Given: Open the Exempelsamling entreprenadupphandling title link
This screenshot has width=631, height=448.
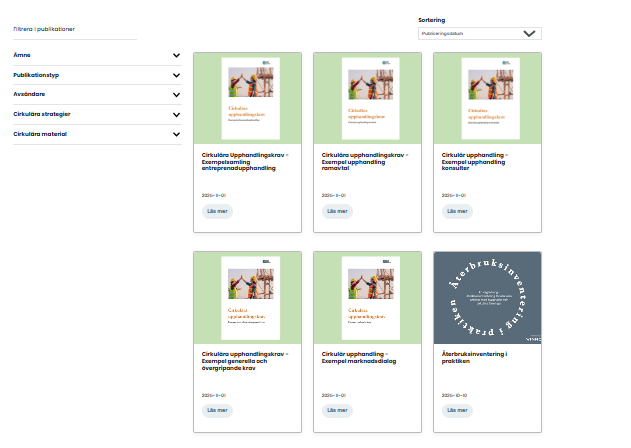Looking at the screenshot, I should pyautogui.click(x=245, y=162).
